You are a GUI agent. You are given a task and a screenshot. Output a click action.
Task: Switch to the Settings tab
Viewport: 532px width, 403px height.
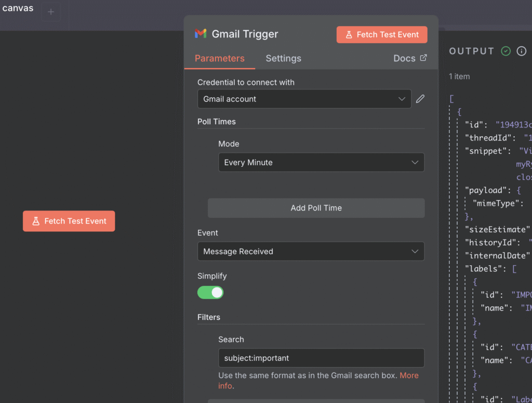click(283, 58)
